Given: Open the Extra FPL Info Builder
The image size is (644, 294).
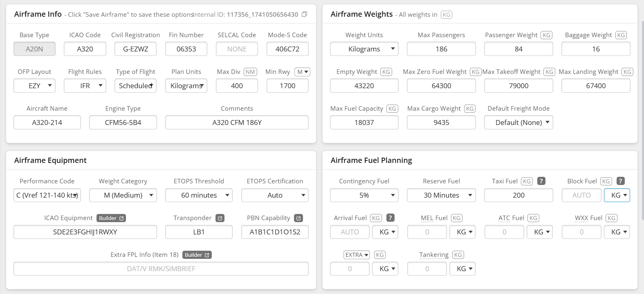Looking at the screenshot, I should (197, 255).
